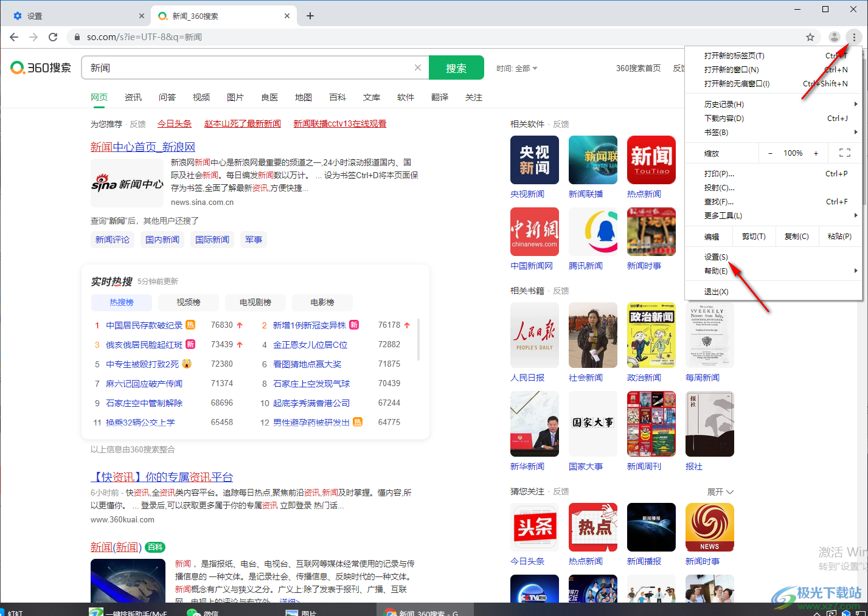Select 退出(X) menu item

click(x=773, y=291)
